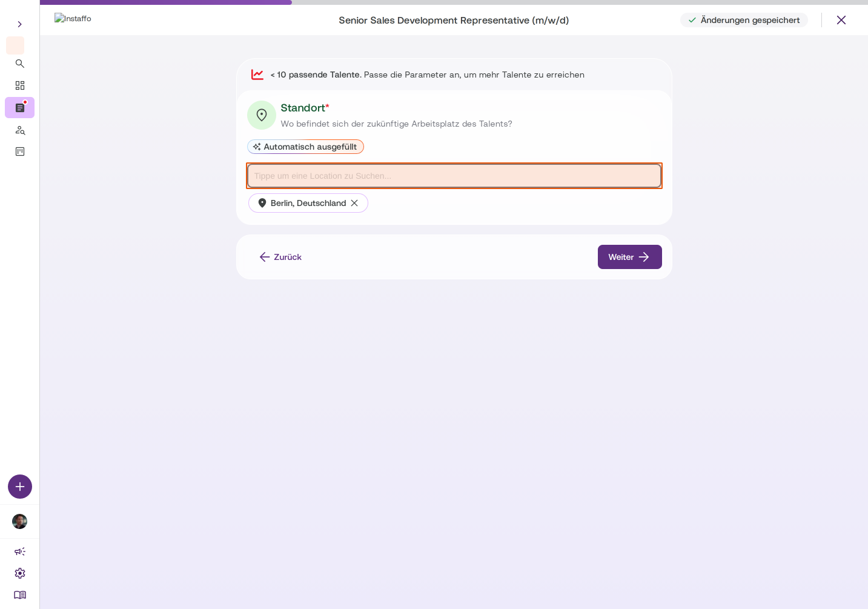This screenshot has height=609, width=868.
Task: Click the red trend chart icon
Action: (257, 75)
